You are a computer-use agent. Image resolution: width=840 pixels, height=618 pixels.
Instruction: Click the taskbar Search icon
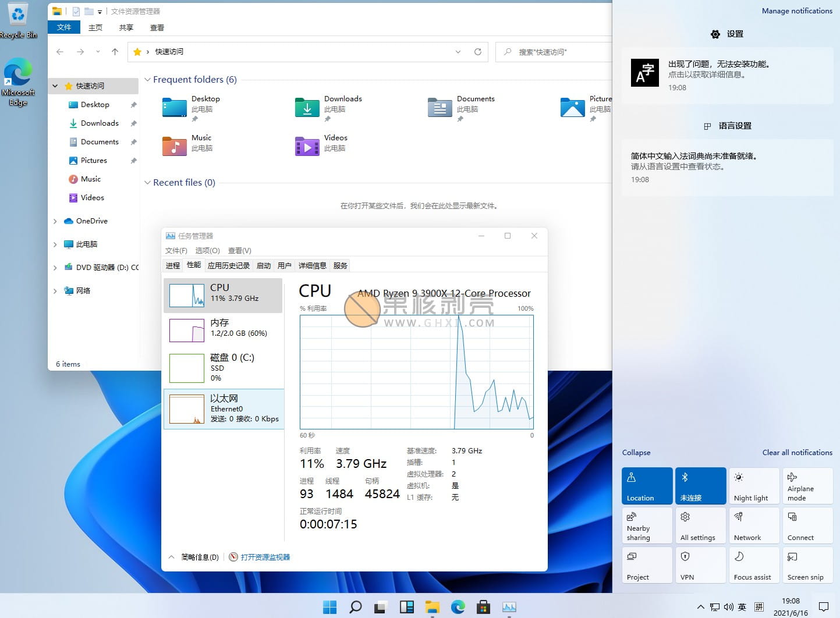click(355, 607)
